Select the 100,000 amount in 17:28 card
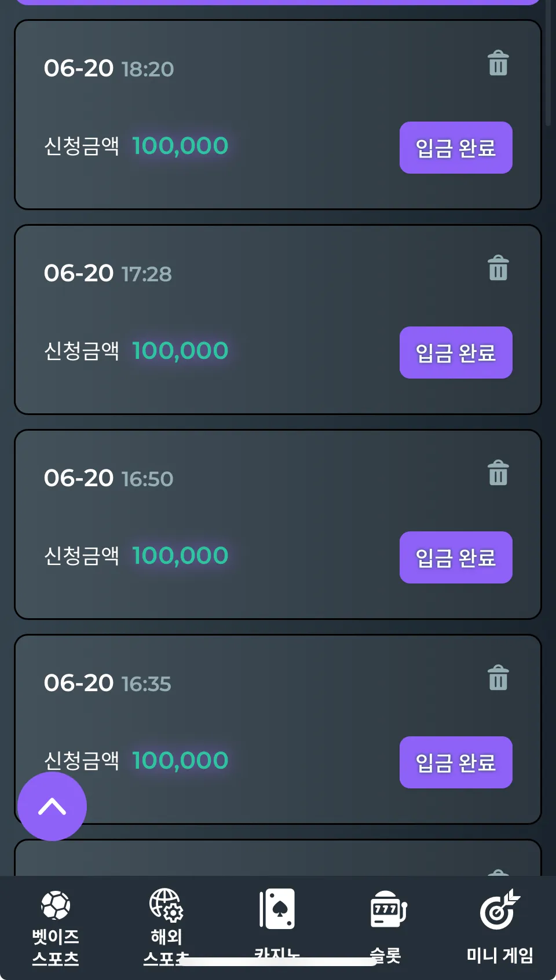The width and height of the screenshot is (556, 980). 180,351
